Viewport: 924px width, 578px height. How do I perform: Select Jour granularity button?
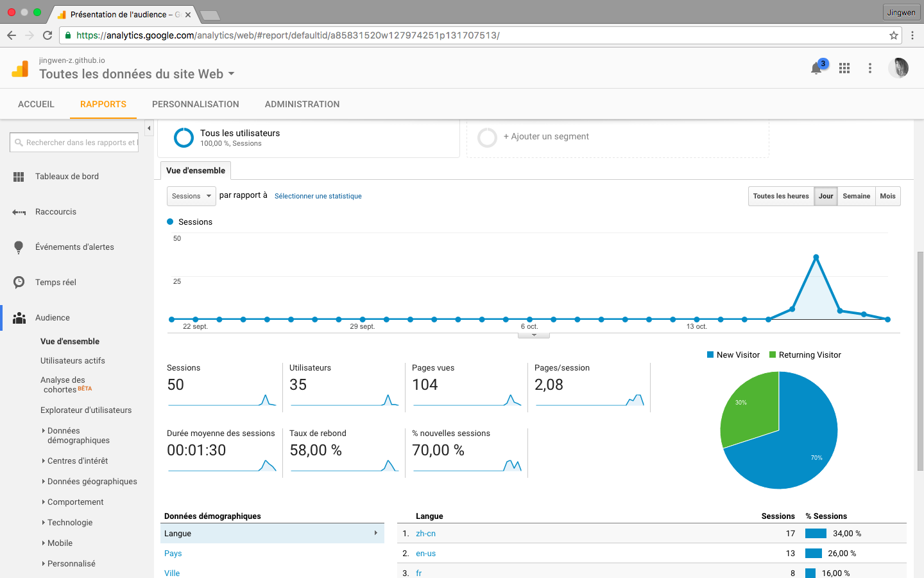826,196
